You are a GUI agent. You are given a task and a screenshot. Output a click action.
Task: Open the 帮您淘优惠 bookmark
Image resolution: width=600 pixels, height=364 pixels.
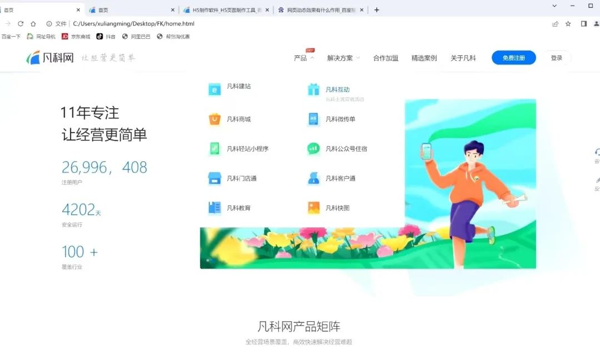tap(173, 37)
